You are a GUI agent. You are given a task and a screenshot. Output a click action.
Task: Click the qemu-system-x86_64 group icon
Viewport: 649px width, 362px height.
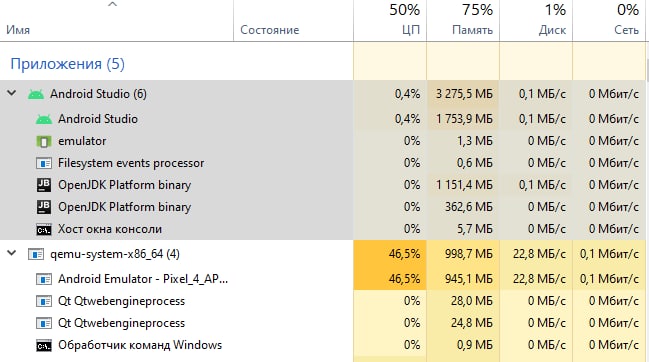tap(36, 254)
